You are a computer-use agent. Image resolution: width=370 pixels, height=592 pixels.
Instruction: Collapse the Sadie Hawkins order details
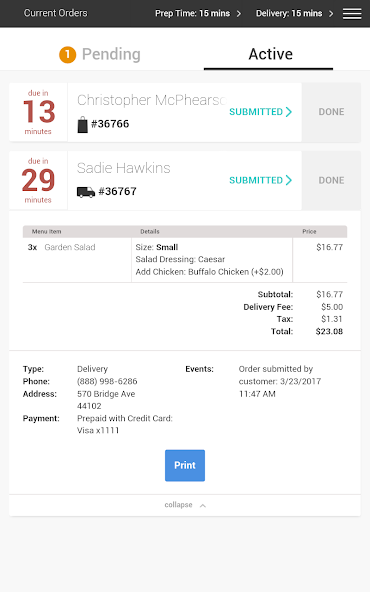click(185, 505)
